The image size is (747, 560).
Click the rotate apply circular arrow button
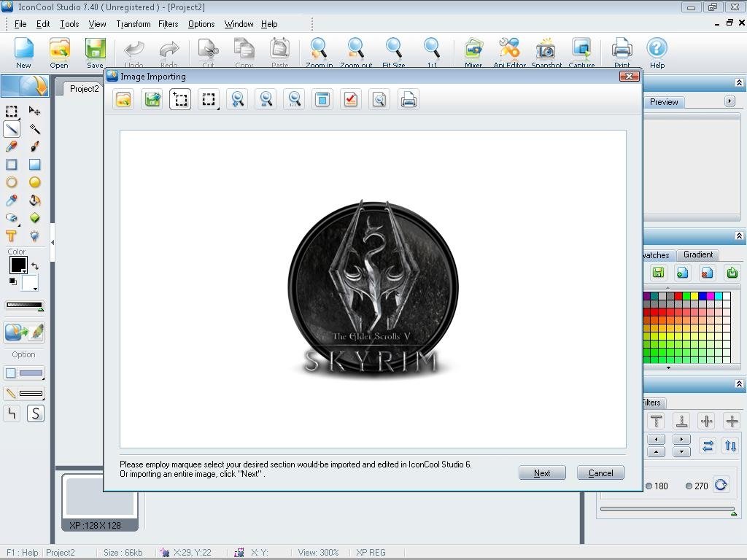tap(721, 485)
